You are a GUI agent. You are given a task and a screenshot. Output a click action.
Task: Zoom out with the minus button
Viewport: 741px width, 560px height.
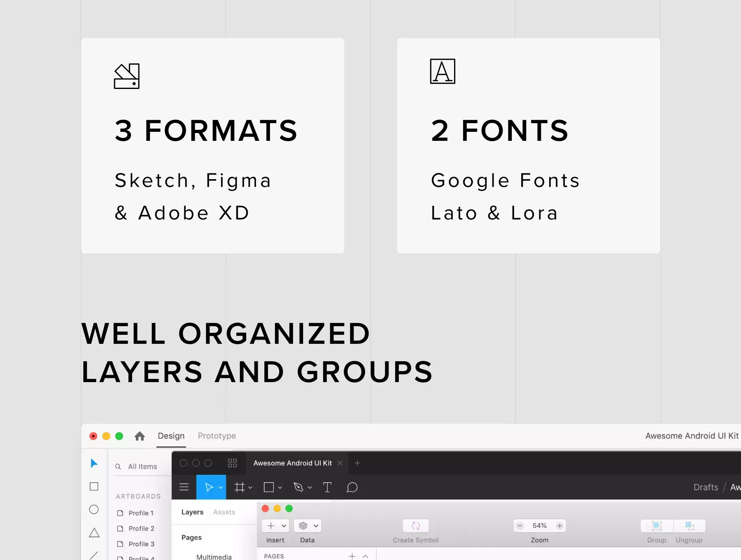[x=520, y=526]
